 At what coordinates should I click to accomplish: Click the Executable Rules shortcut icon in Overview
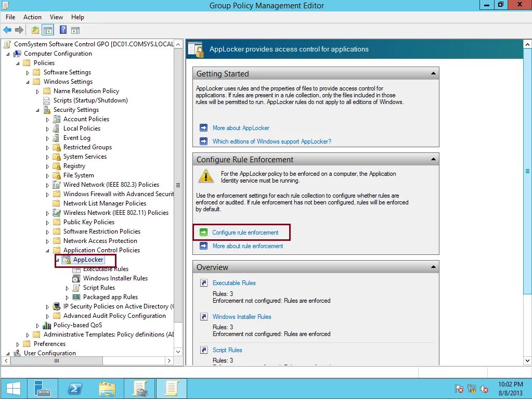click(203, 283)
